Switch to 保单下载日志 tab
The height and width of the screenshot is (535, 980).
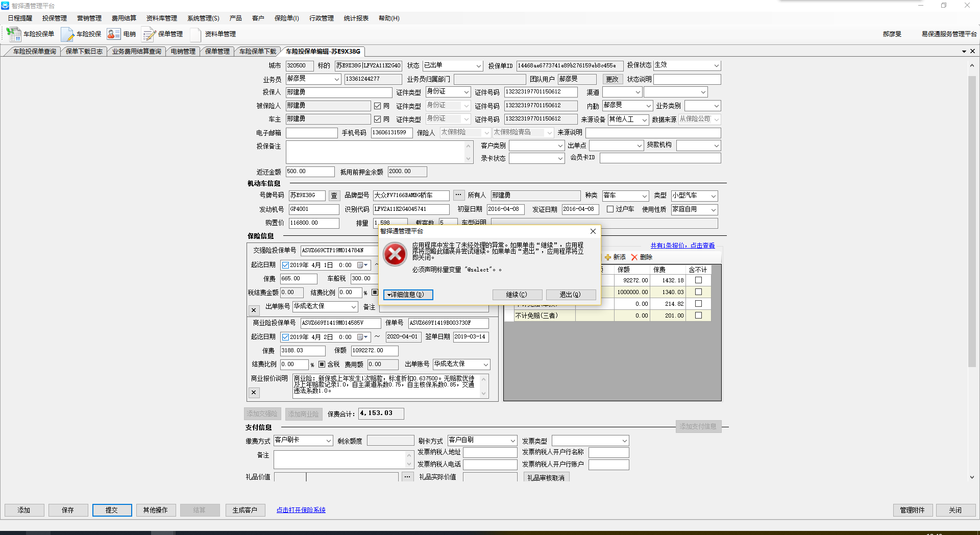coord(84,52)
